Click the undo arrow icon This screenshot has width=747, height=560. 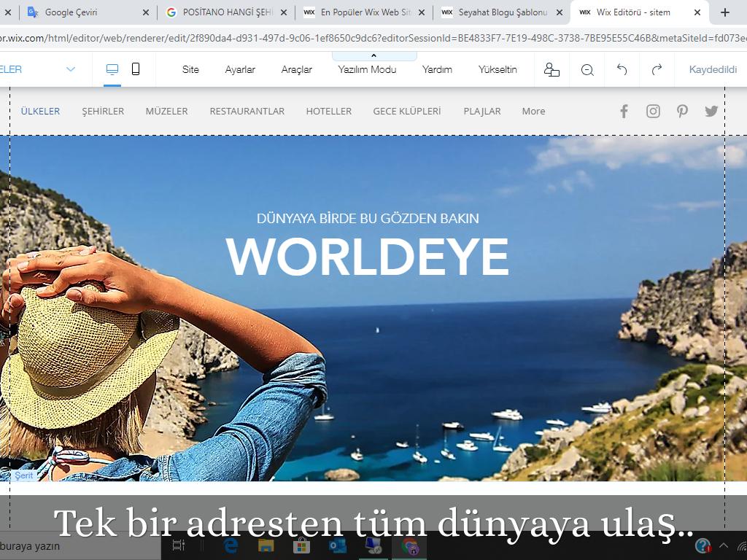tap(622, 70)
